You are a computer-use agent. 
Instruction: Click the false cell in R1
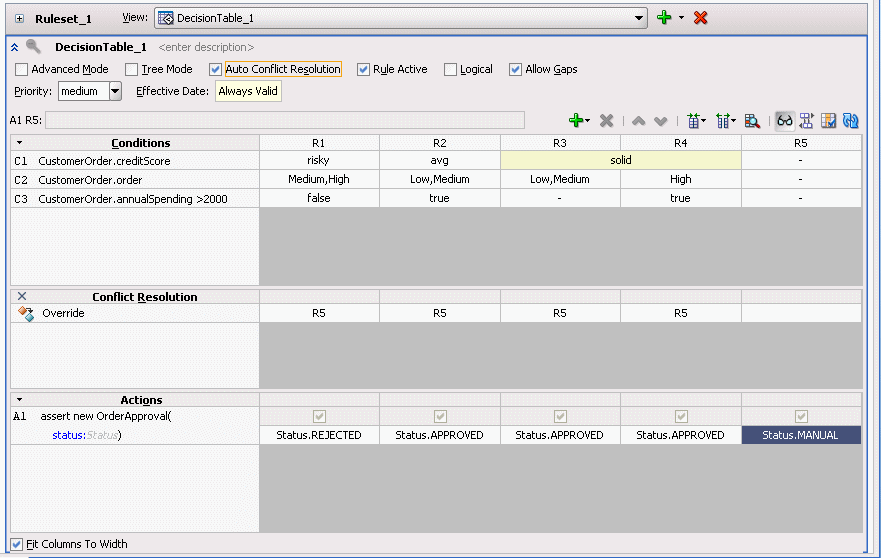[319, 198]
